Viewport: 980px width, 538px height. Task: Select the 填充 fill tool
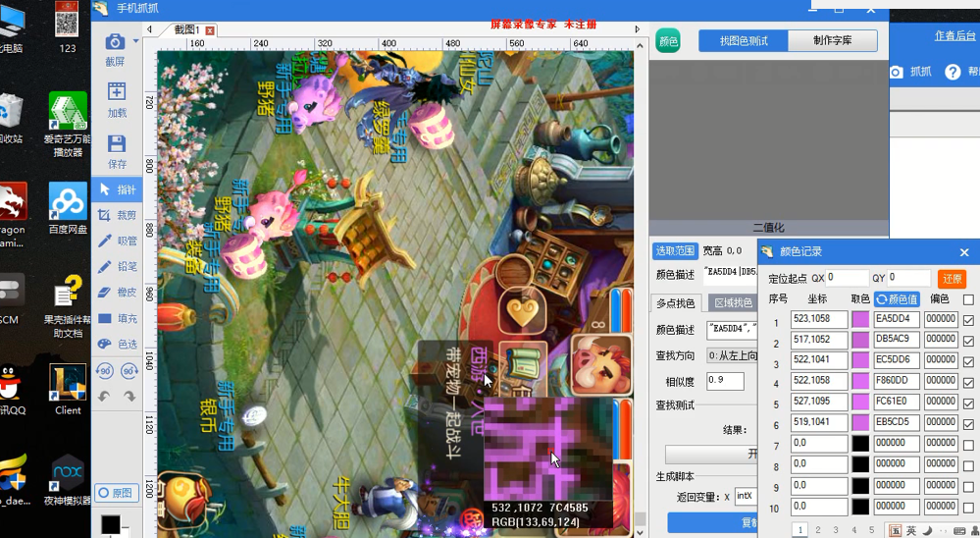(117, 318)
